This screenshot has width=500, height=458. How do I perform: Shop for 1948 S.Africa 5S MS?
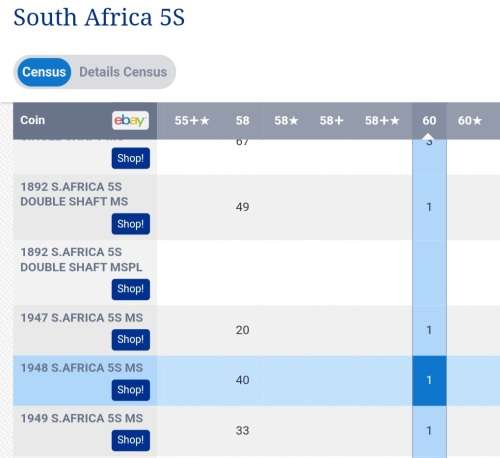pos(131,390)
